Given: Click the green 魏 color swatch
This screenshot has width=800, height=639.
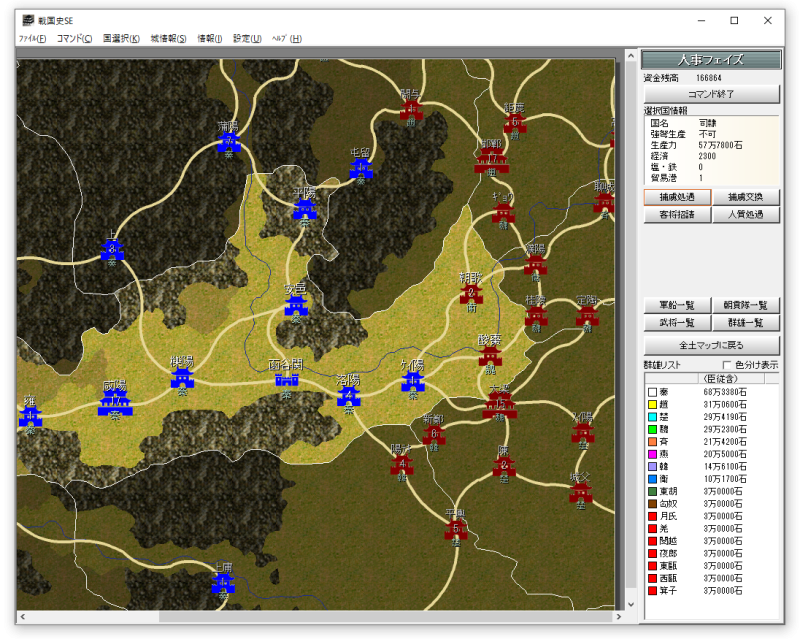Looking at the screenshot, I should [x=652, y=429].
